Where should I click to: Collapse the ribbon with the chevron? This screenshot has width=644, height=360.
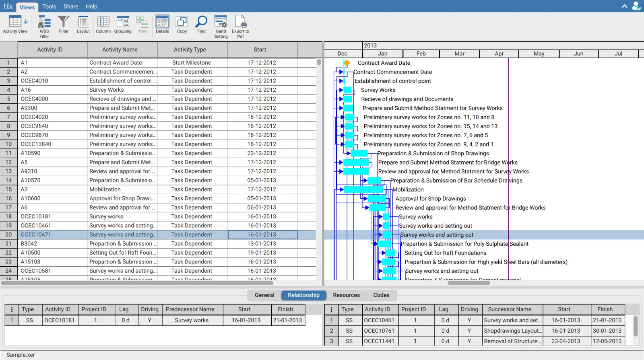pyautogui.click(x=624, y=6)
